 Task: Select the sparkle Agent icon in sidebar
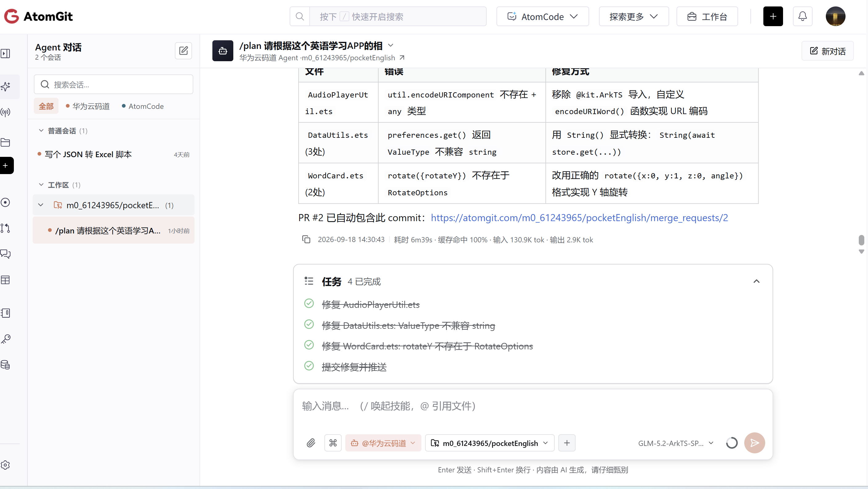[6, 86]
